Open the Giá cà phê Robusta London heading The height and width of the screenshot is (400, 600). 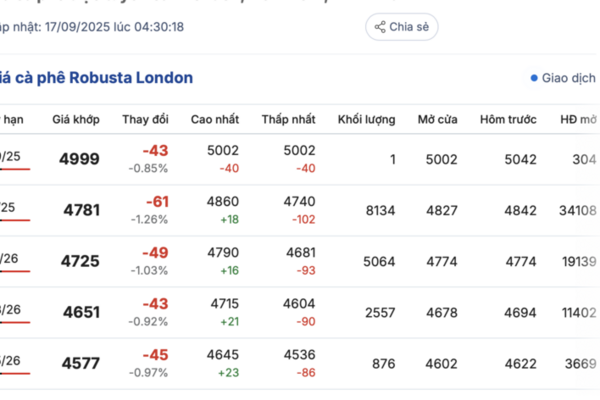96,78
